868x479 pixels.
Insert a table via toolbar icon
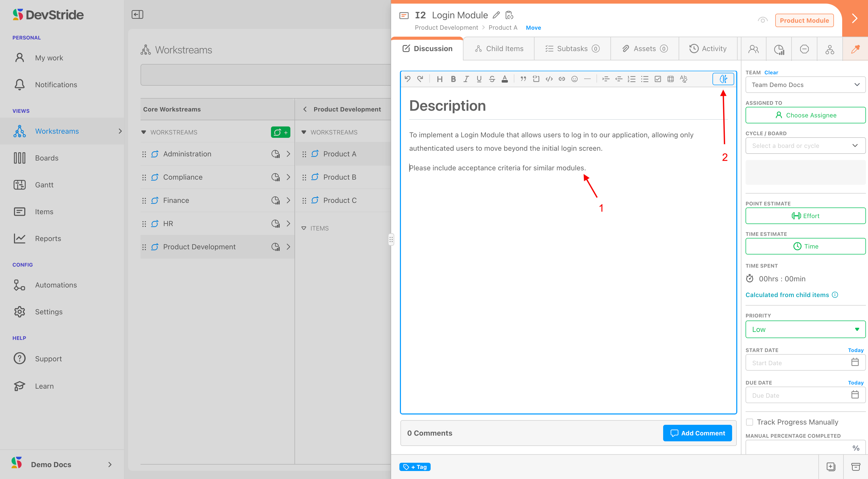pyautogui.click(x=671, y=79)
